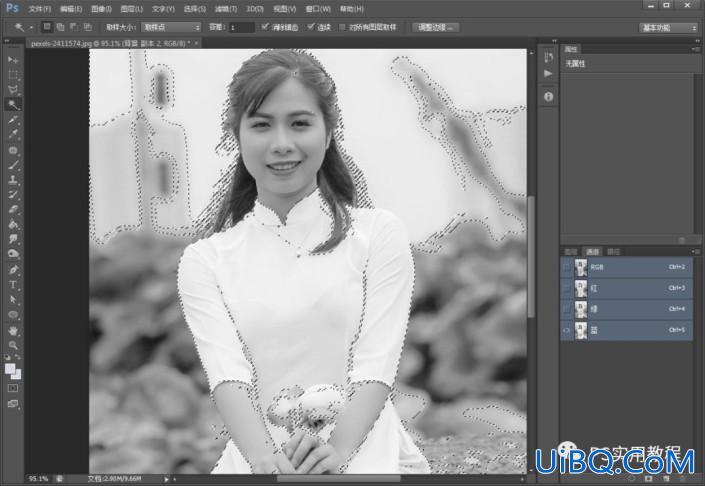Switch to the Layers (图层) tab

point(571,252)
